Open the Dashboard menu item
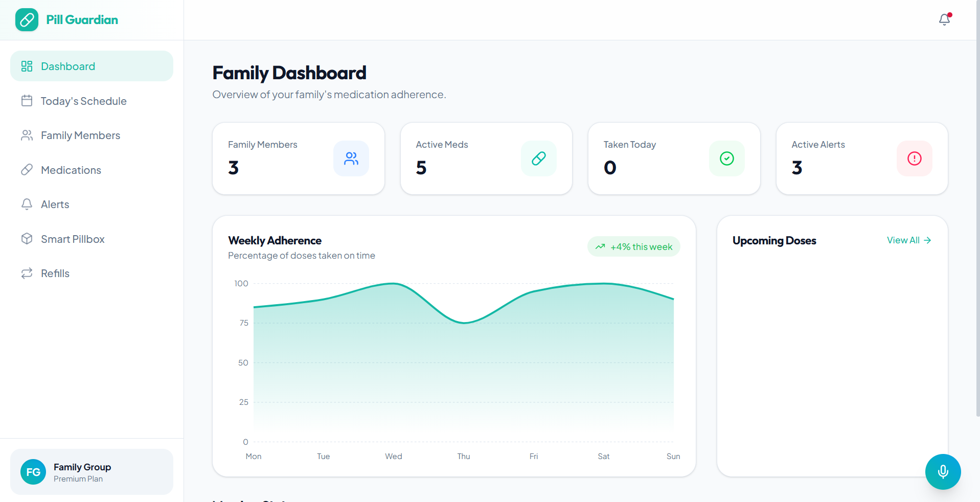980x502 pixels. pyautogui.click(x=92, y=66)
